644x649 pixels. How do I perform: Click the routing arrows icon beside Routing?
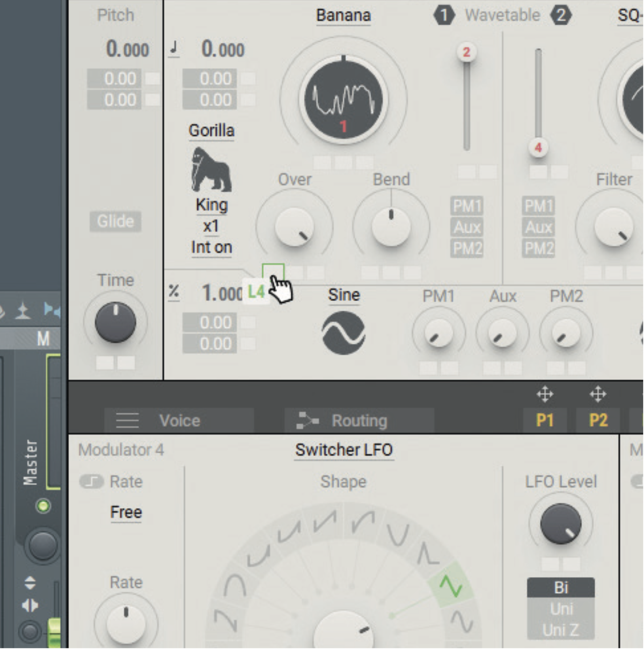pyautogui.click(x=306, y=421)
